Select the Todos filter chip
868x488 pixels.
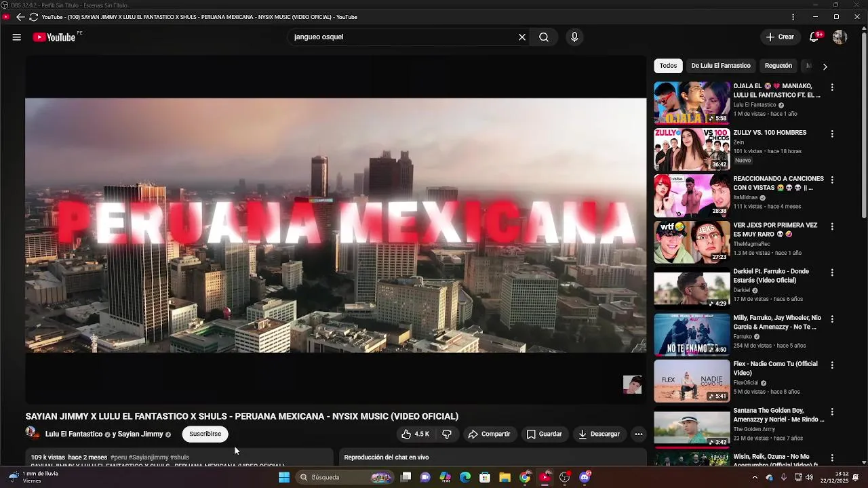668,66
